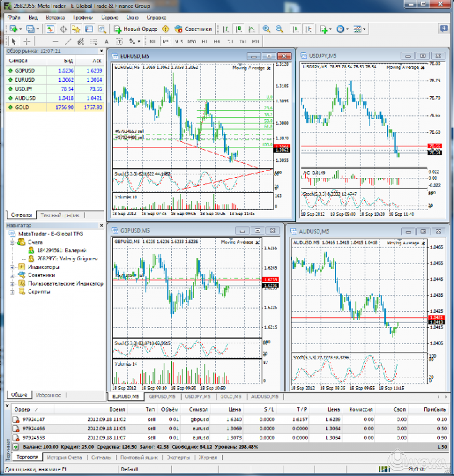Viewport: 454px width, 476px height.
Task: Select the cursor arrow tool
Action: 14,42
